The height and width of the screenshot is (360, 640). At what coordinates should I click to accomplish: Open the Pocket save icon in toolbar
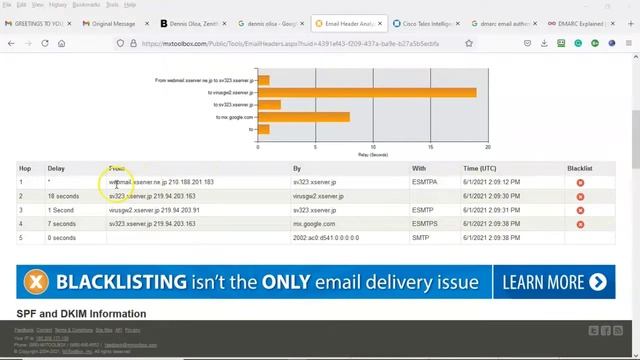(527, 43)
